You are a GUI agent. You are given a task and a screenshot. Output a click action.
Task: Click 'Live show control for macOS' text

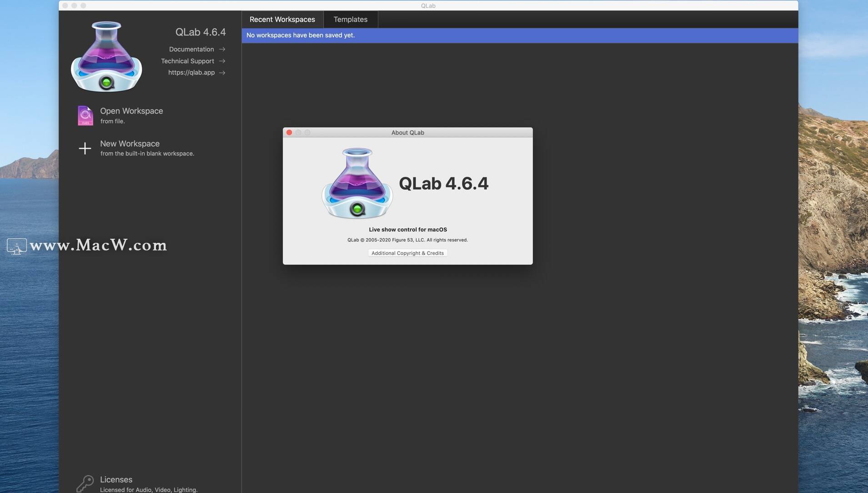(408, 230)
